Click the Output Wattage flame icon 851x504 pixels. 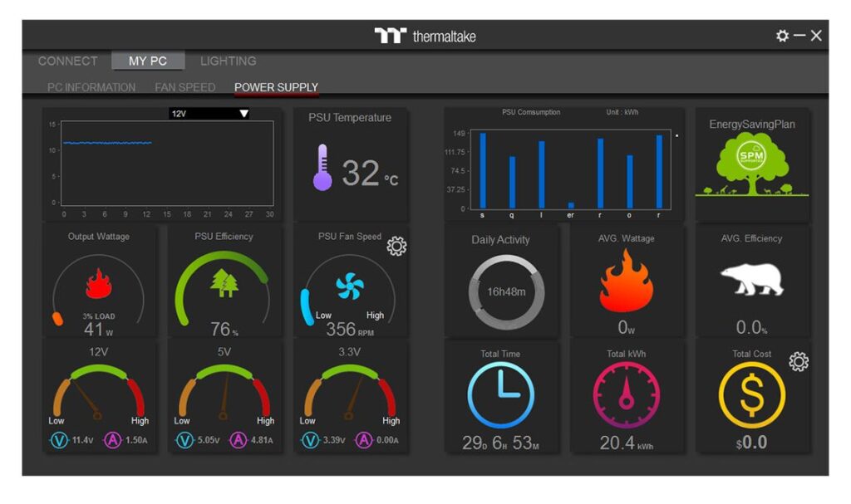(98, 284)
